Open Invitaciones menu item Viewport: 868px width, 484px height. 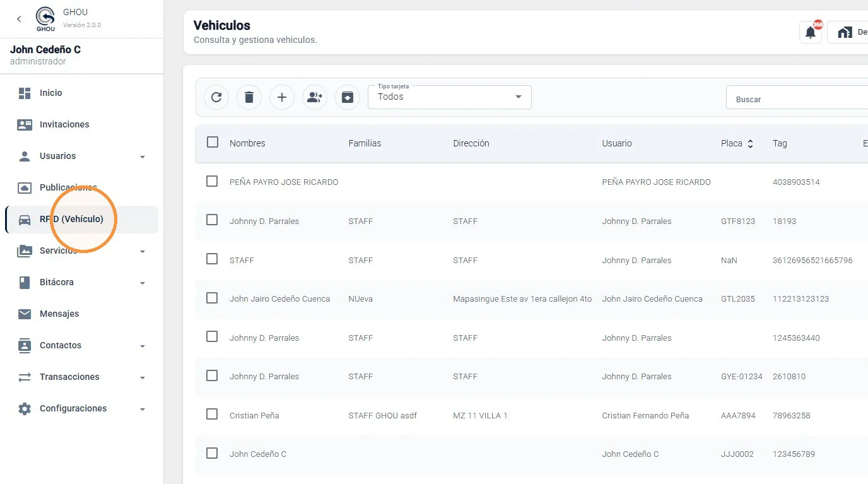click(x=82, y=124)
